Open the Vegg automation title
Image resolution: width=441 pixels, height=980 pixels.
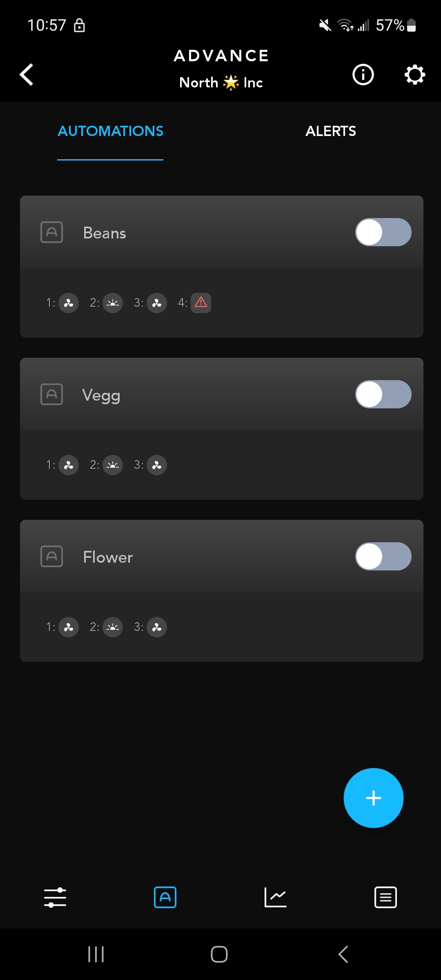coord(101,395)
